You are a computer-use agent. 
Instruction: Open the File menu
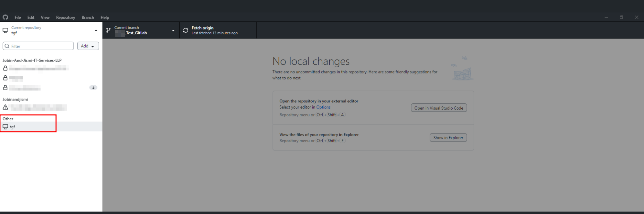click(x=18, y=17)
